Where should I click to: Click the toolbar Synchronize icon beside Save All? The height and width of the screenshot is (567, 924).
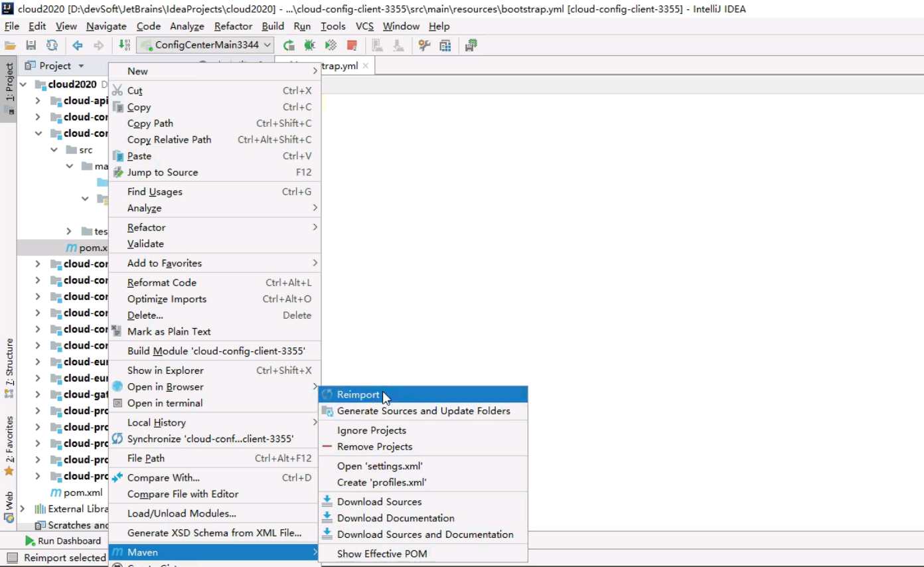click(x=52, y=45)
